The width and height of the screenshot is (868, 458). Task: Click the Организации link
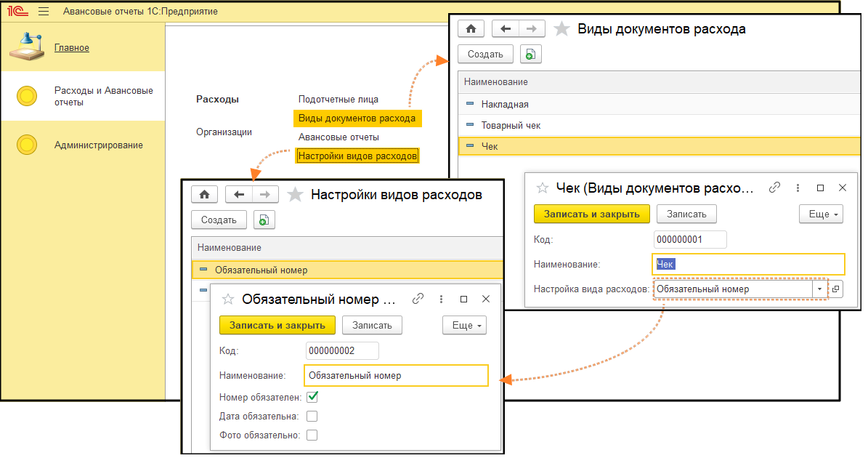tap(224, 132)
